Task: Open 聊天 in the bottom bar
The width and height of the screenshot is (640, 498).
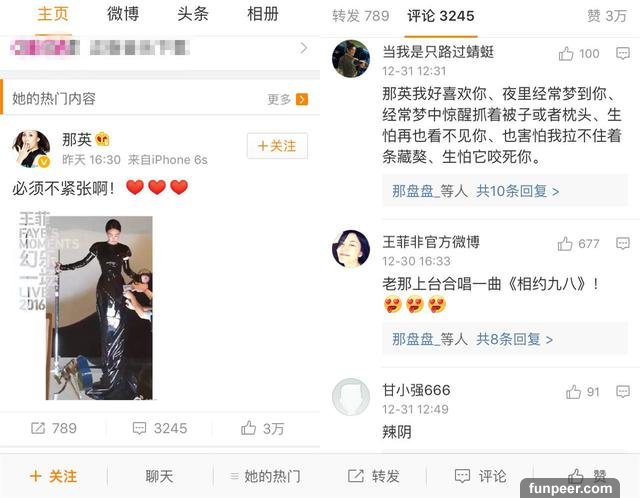Action: coord(159,476)
